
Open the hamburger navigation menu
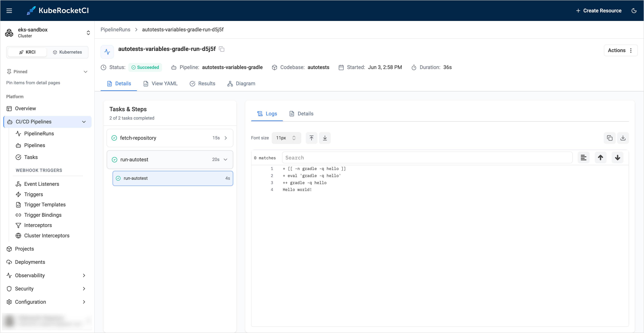pos(9,11)
